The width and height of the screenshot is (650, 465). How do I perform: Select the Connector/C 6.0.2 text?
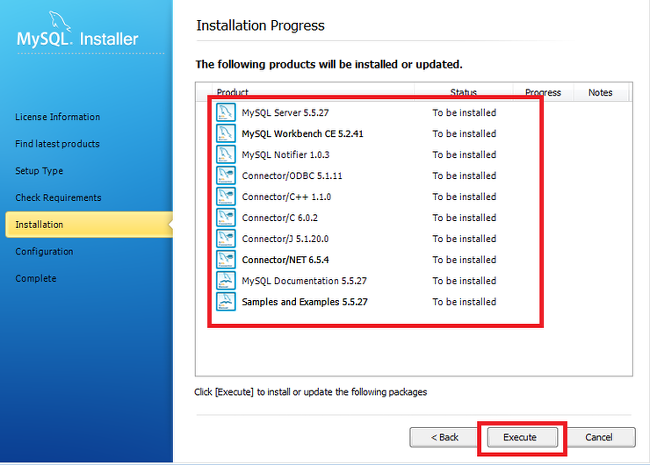pos(280,218)
